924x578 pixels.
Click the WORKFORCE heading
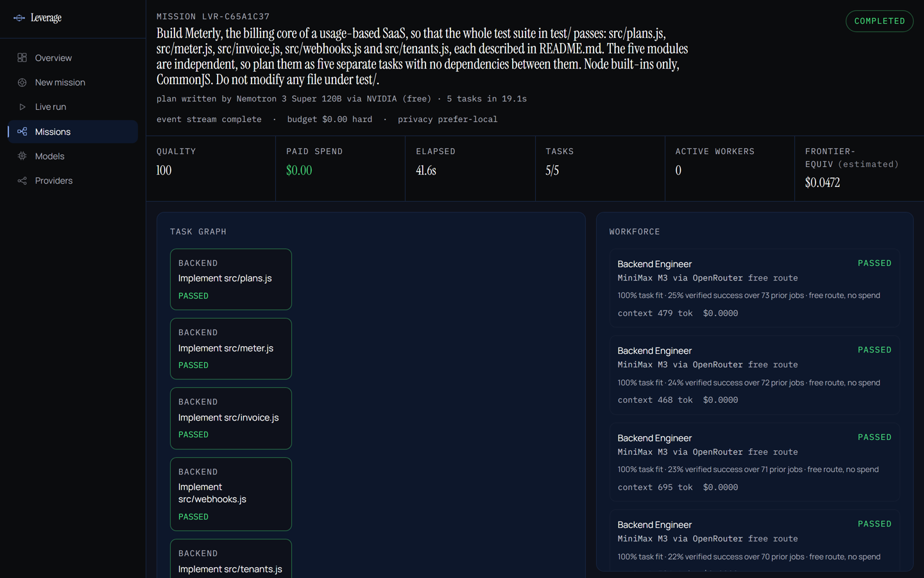(x=635, y=232)
